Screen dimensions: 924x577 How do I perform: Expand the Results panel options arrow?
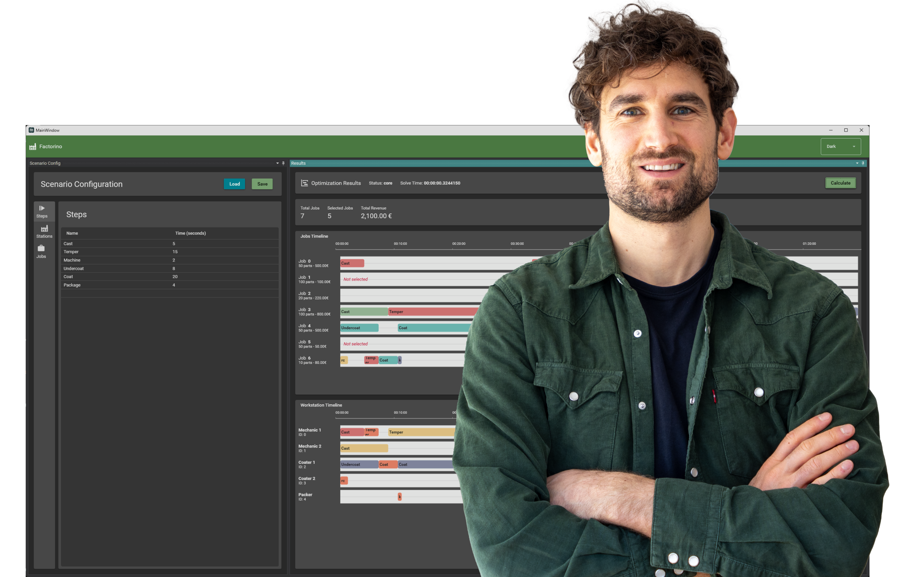[x=857, y=163]
